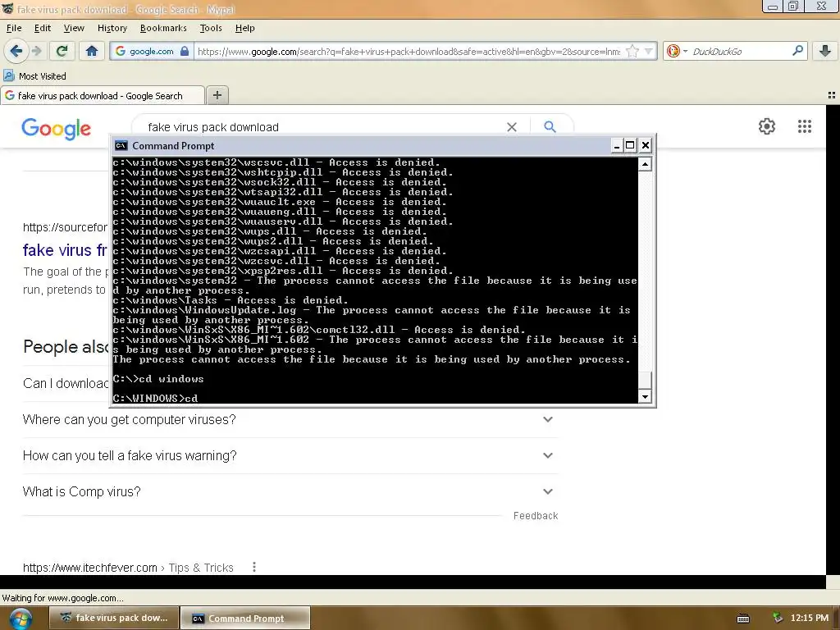Open the browser home page
This screenshot has width=840, height=630.
point(92,51)
